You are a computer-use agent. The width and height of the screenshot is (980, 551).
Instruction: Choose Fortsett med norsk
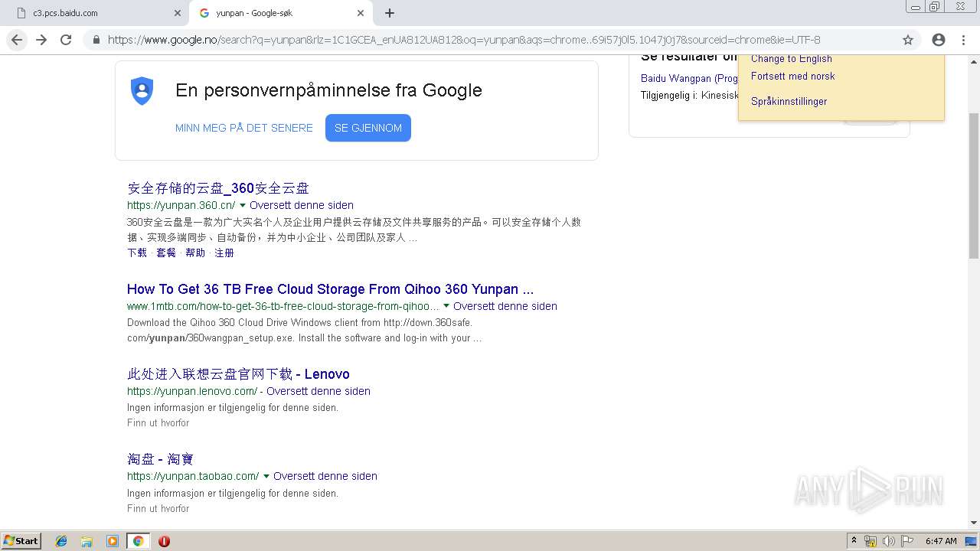pos(793,76)
